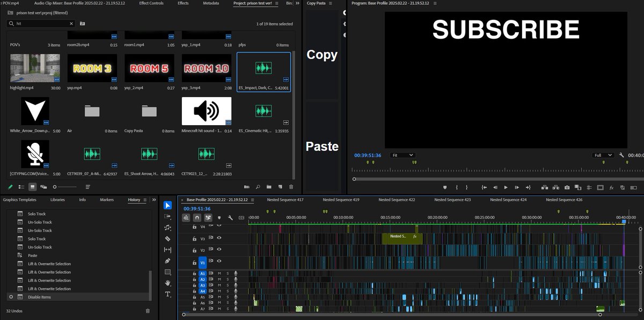Viewport: 644px width, 320px height.
Task: Click Automate to Sequence icon
Action: click(x=247, y=187)
